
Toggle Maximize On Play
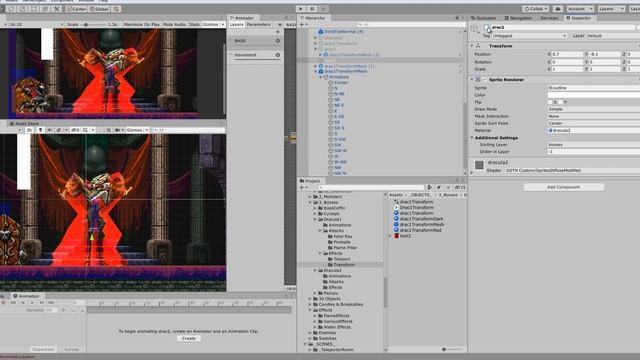(142, 24)
